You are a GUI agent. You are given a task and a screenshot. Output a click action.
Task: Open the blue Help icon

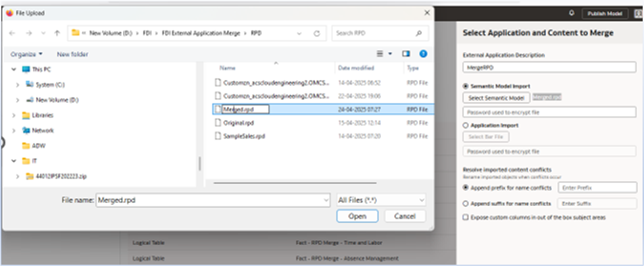(x=423, y=54)
